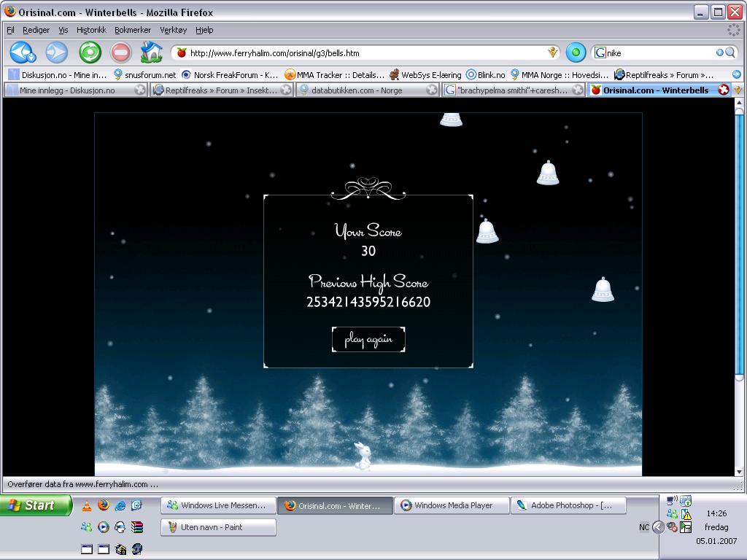Open Norsk FreakForum bookmark

point(230,75)
